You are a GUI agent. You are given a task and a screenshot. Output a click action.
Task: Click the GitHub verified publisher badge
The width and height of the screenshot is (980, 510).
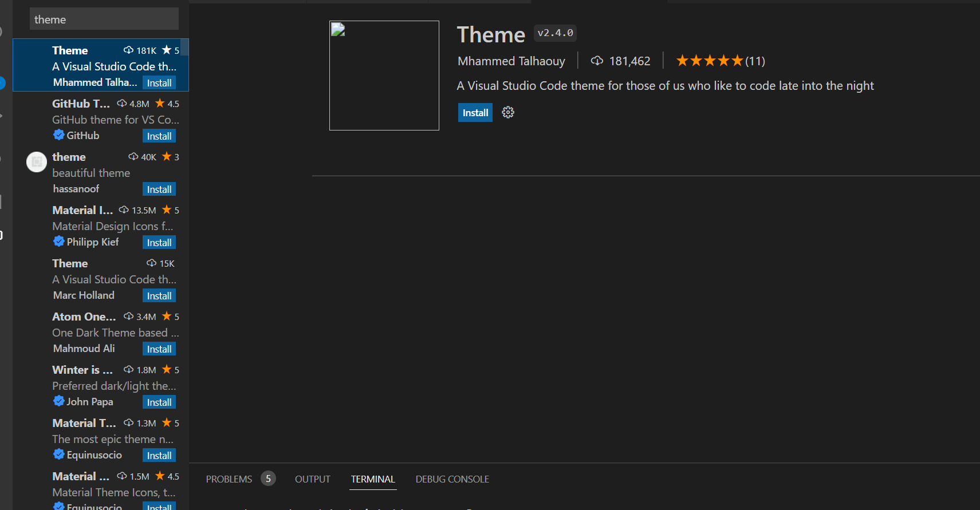(58, 135)
